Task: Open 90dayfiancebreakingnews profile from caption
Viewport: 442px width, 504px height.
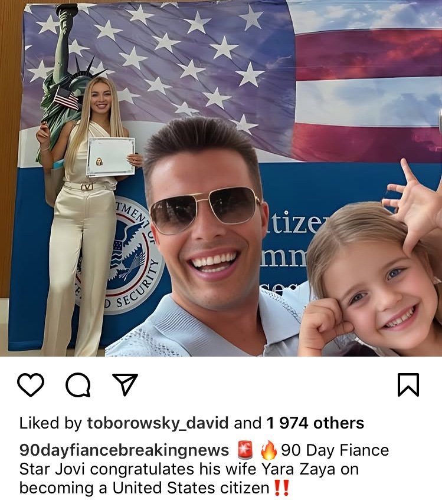Action: point(124,450)
